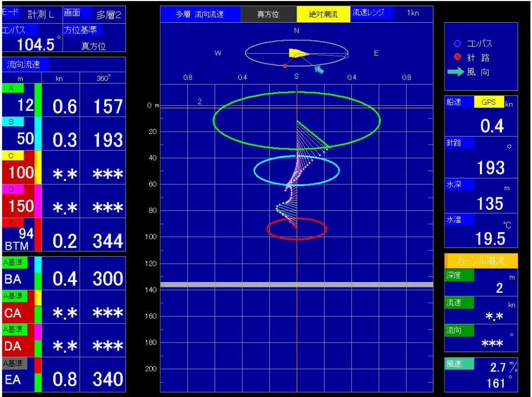Click layer C depth value 100

coord(21,172)
